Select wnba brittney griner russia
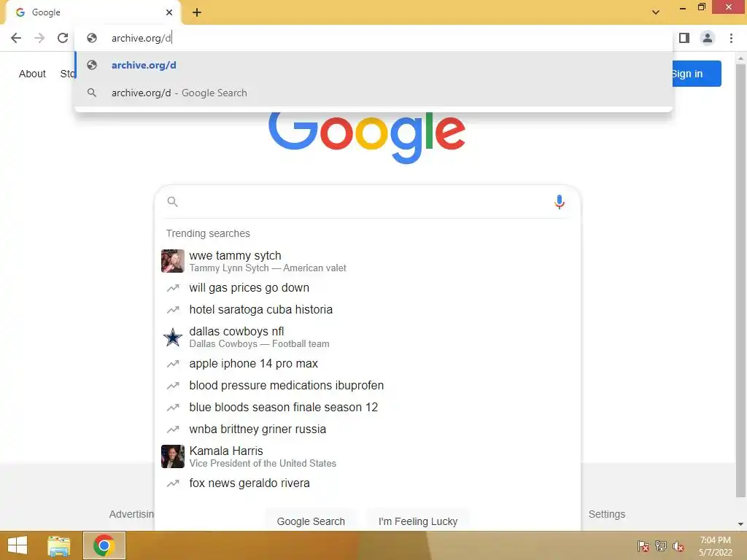 (367, 429)
